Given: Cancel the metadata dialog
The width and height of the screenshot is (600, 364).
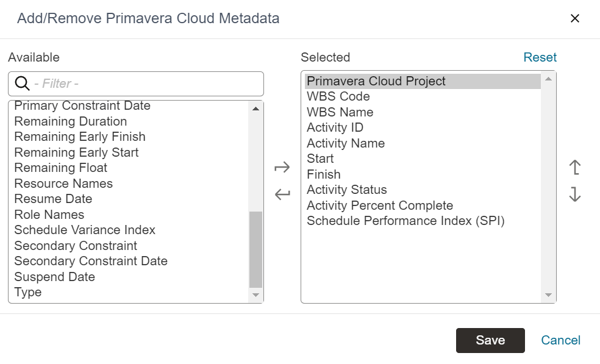Looking at the screenshot, I should [x=560, y=340].
